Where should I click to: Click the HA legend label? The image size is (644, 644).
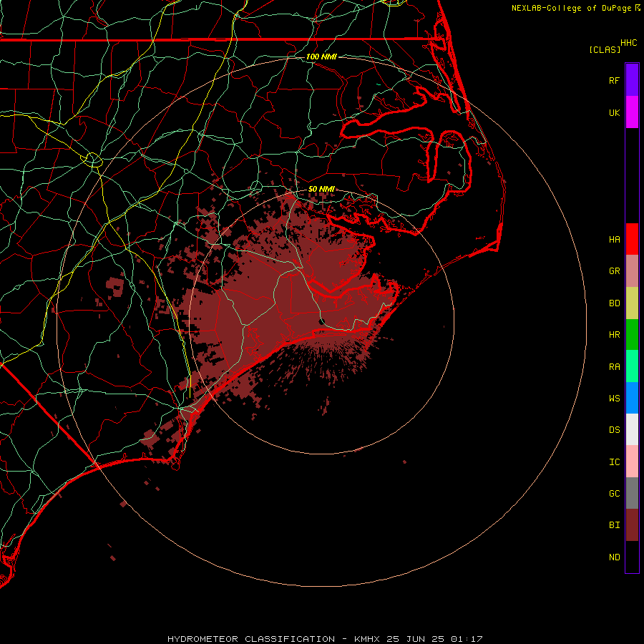click(x=614, y=240)
